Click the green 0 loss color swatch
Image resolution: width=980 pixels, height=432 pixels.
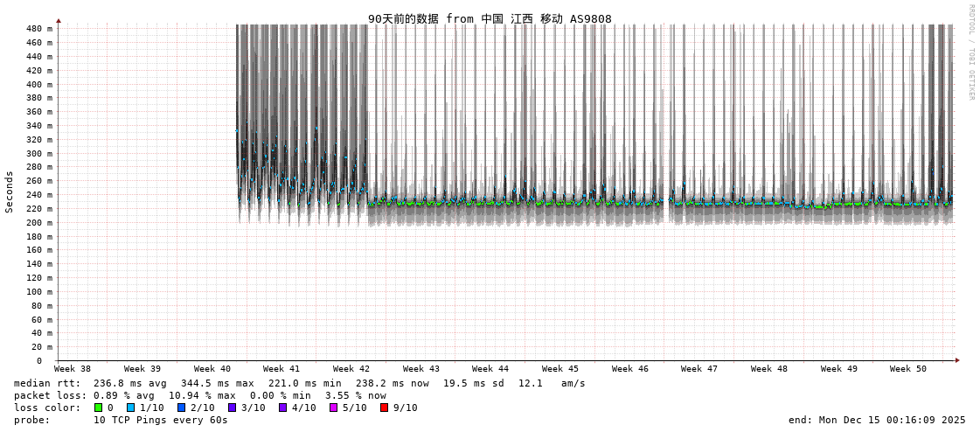98,408
